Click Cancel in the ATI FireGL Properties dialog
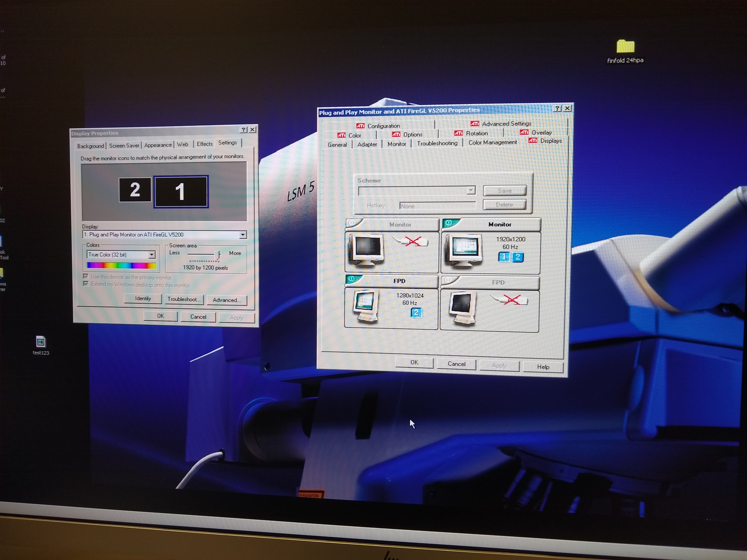Image resolution: width=747 pixels, height=560 pixels. point(456,364)
